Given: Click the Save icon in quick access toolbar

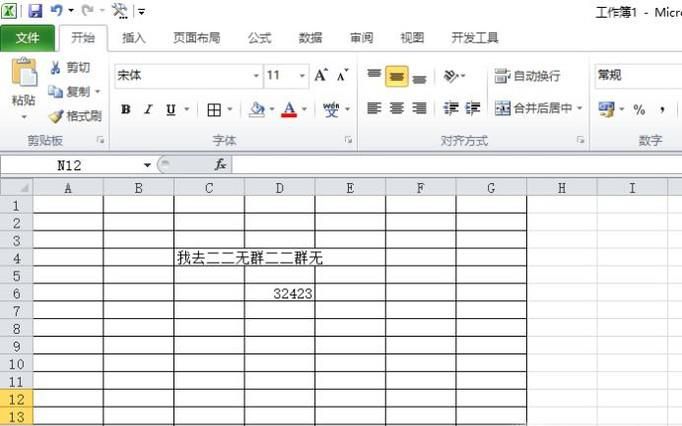Looking at the screenshot, I should coord(35,10).
